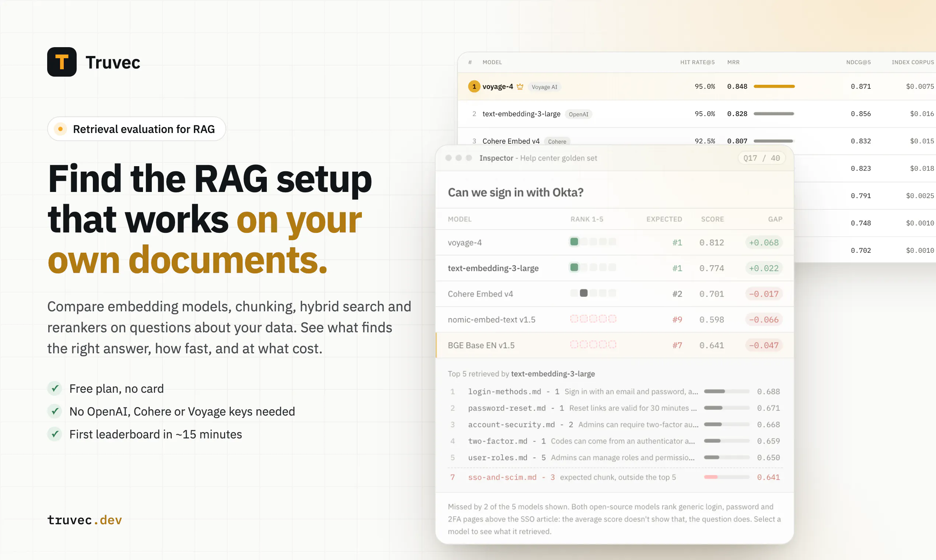Sort leaderboard by HIT RATE@5 column header
The height and width of the screenshot is (560, 936).
coord(697,62)
